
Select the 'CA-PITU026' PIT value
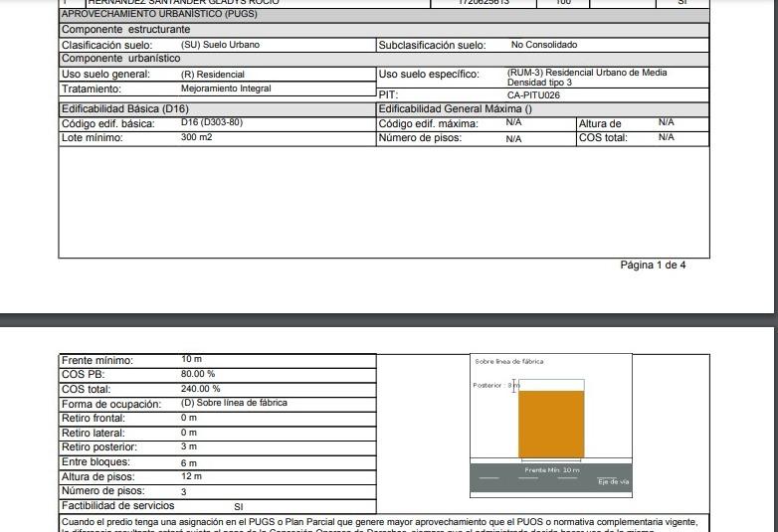[x=533, y=95]
